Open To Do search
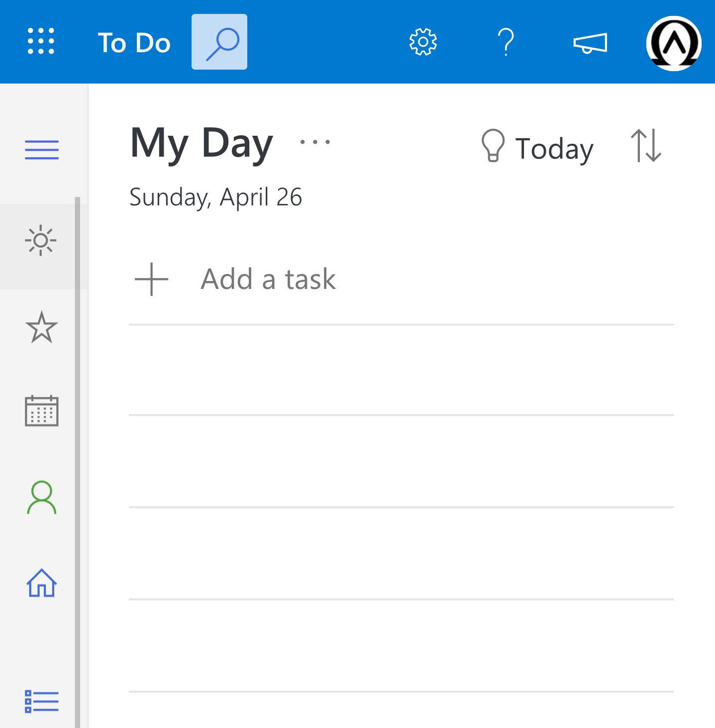 [219, 42]
